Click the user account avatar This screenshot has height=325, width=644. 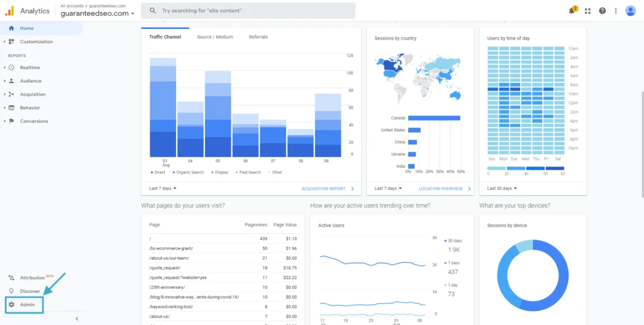tap(630, 11)
